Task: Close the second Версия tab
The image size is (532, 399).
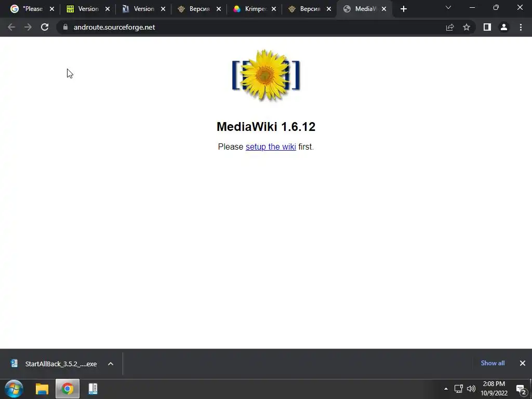Action: pyautogui.click(x=329, y=9)
